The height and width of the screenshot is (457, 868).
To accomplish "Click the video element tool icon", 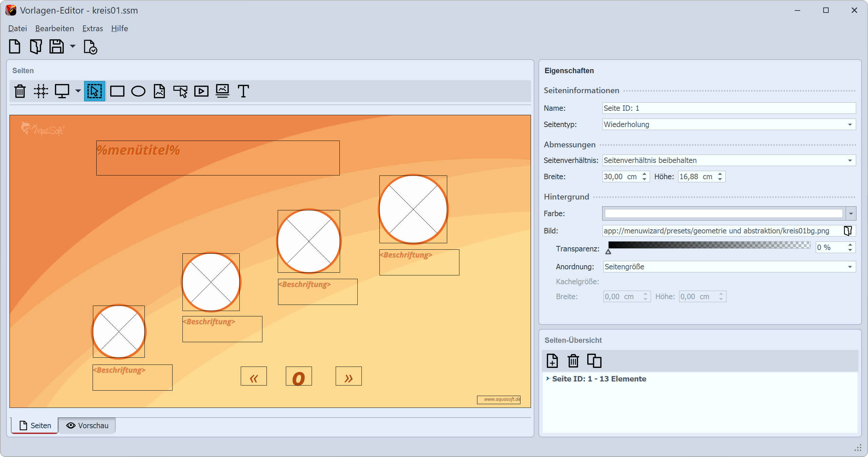I will (201, 91).
